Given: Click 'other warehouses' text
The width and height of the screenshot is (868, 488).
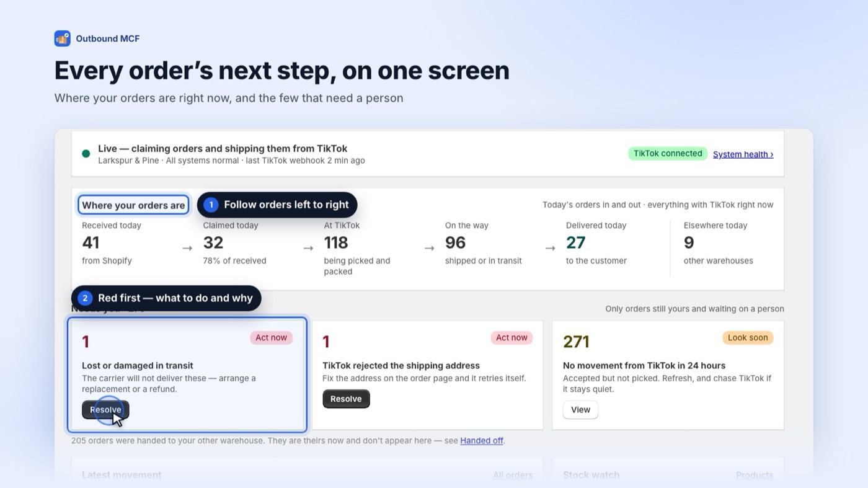Looking at the screenshot, I should (719, 261).
